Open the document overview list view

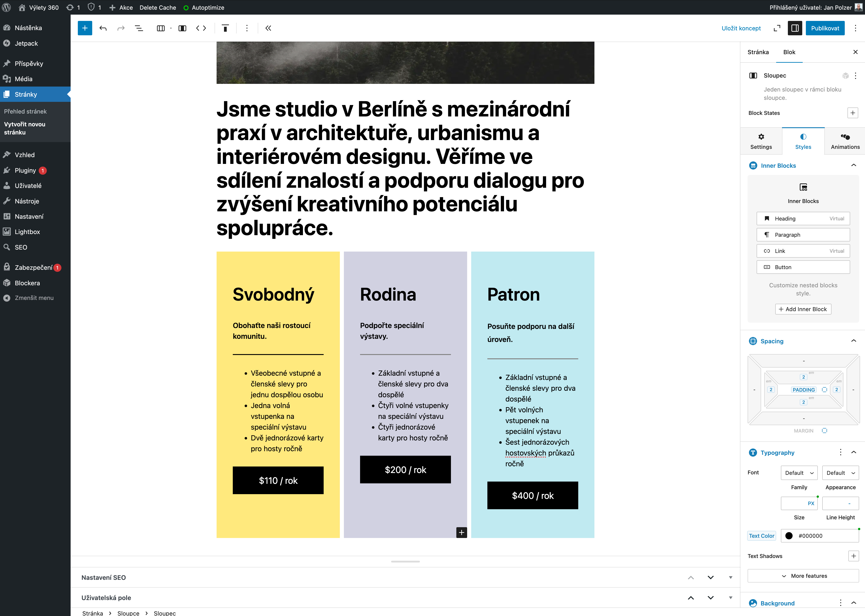tap(139, 28)
